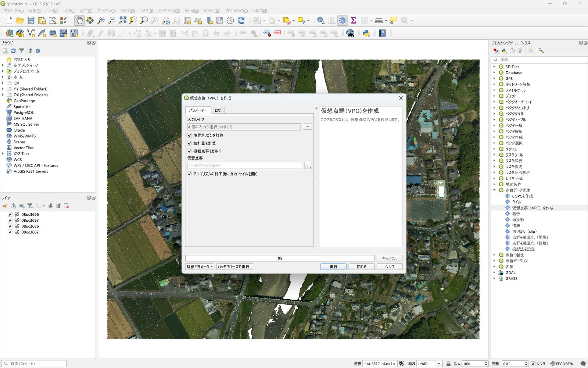Click the Zoom Out magnifier tool
Image resolution: width=588 pixels, height=368 pixels.
coord(112,21)
